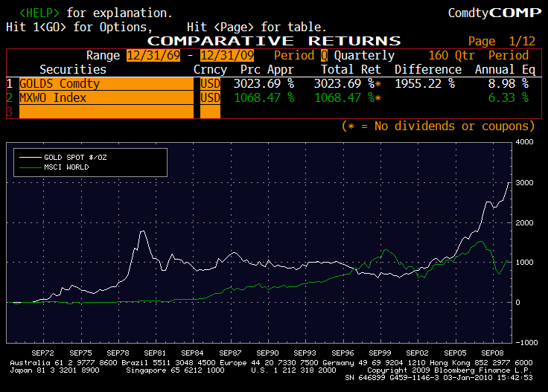Select the MXWO Index security field
The height and width of the screenshot is (392, 548).
pos(106,97)
